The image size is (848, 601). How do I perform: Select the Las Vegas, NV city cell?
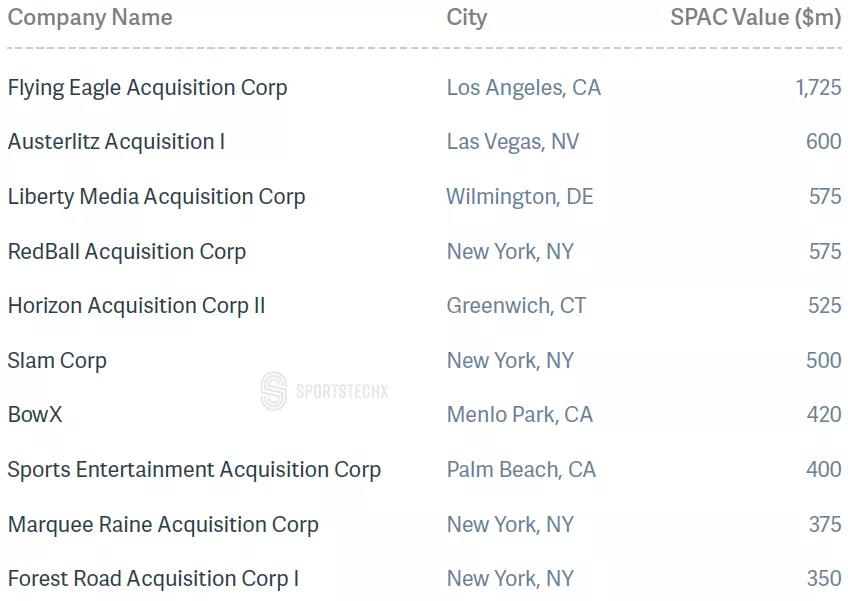[513, 142]
